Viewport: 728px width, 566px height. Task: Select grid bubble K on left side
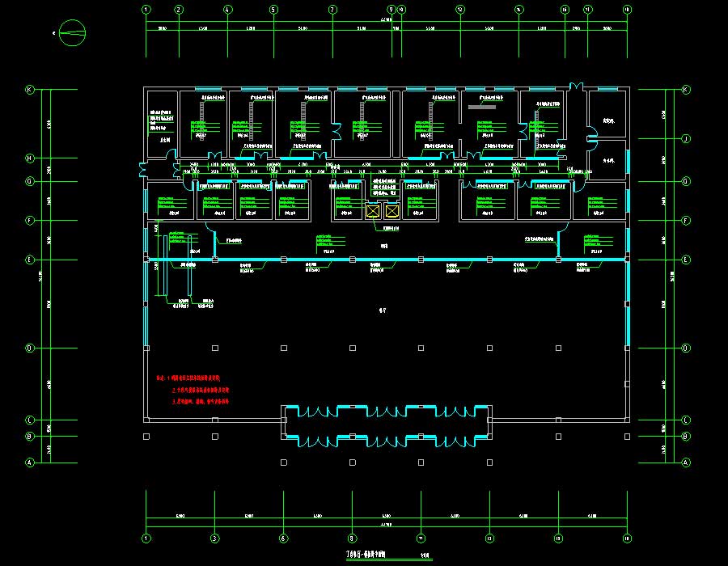pyautogui.click(x=30, y=90)
